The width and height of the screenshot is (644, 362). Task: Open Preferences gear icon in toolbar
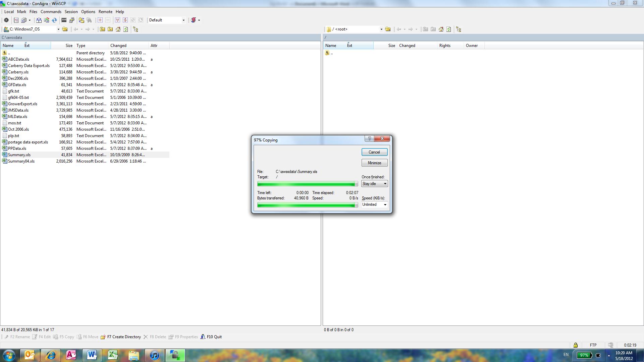coord(6,20)
